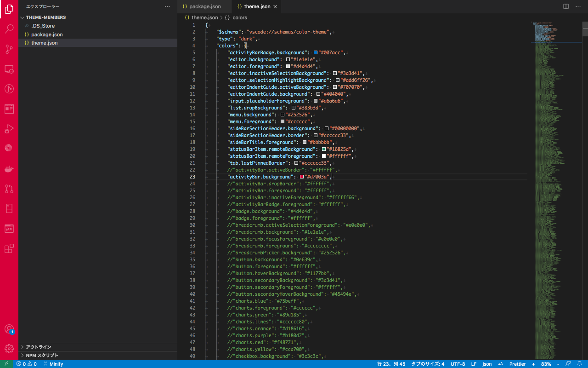This screenshot has height=368, width=588.
Task: Open the Remote Explorer view
Action: [x=9, y=69]
